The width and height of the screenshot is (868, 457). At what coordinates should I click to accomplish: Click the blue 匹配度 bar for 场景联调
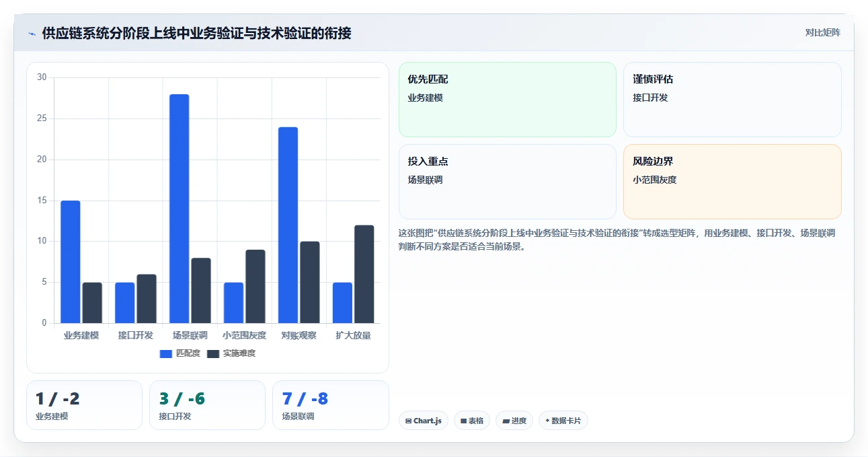(179, 209)
